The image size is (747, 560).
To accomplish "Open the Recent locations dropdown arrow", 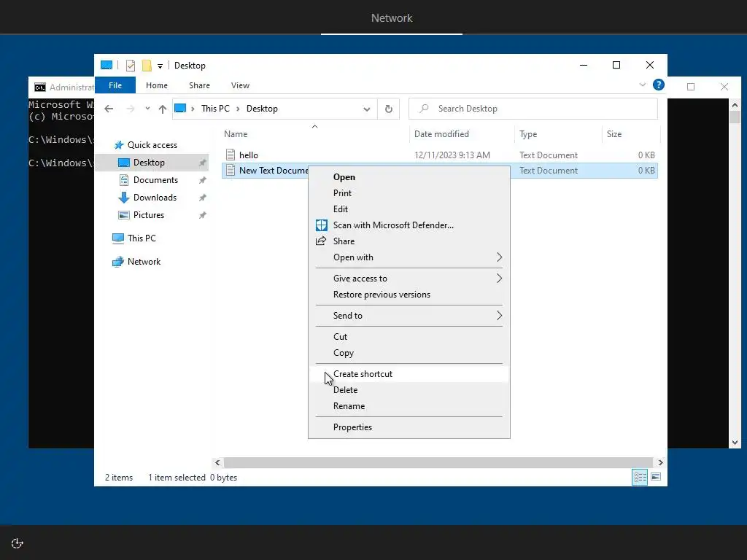I will click(147, 109).
